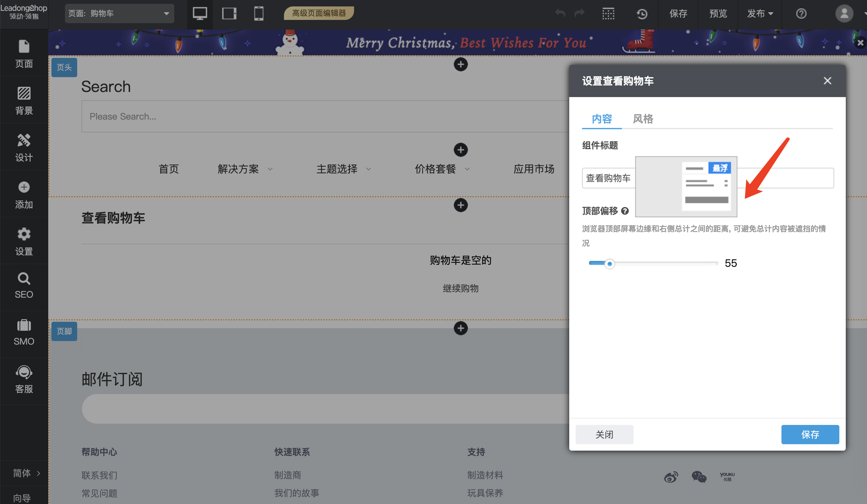Click the undo arrow in the toolbar
867x504 pixels.
pyautogui.click(x=560, y=14)
